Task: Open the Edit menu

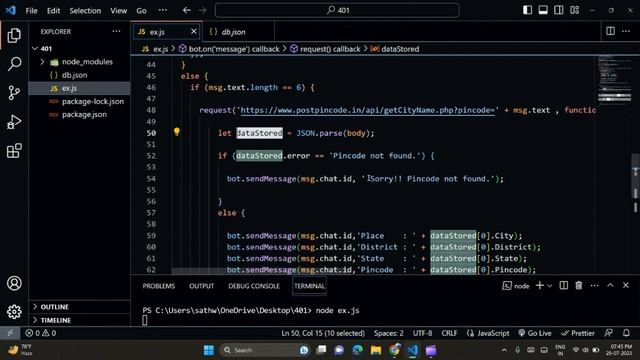Action: (53, 11)
